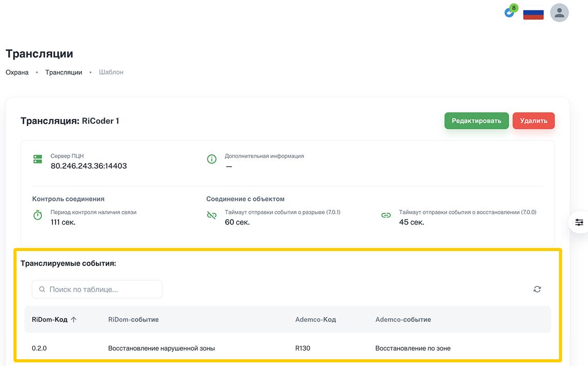Click the broken link timeout icon
This screenshot has height=366, width=588.
tap(211, 215)
